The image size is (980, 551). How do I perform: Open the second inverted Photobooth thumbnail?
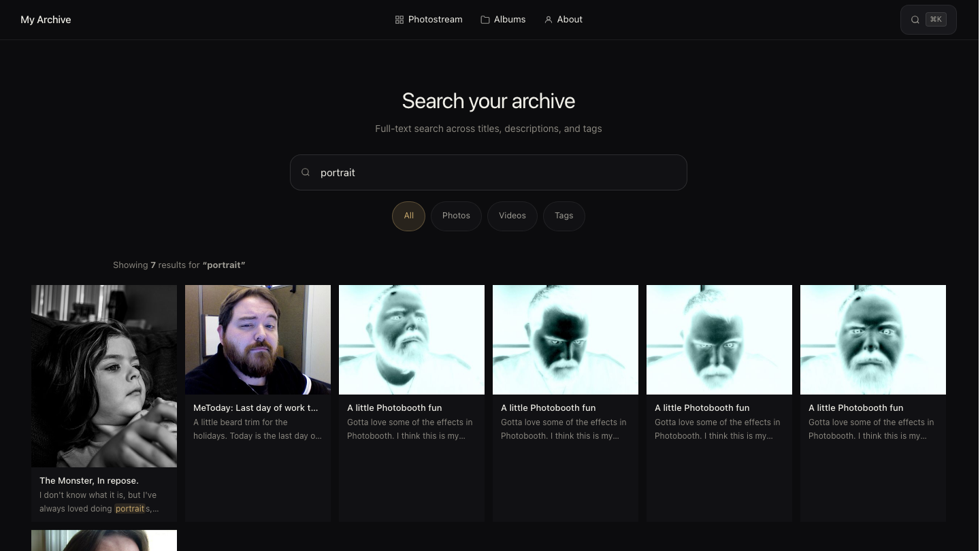point(566,339)
